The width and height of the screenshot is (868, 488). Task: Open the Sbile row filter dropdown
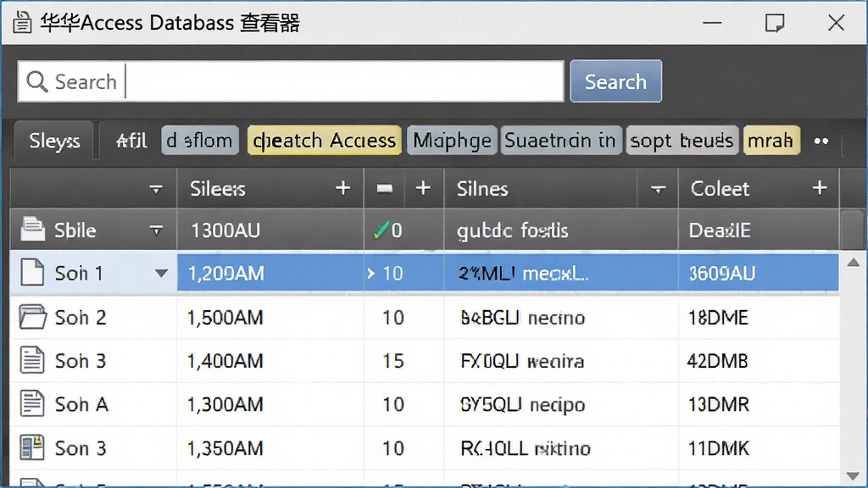(x=156, y=230)
